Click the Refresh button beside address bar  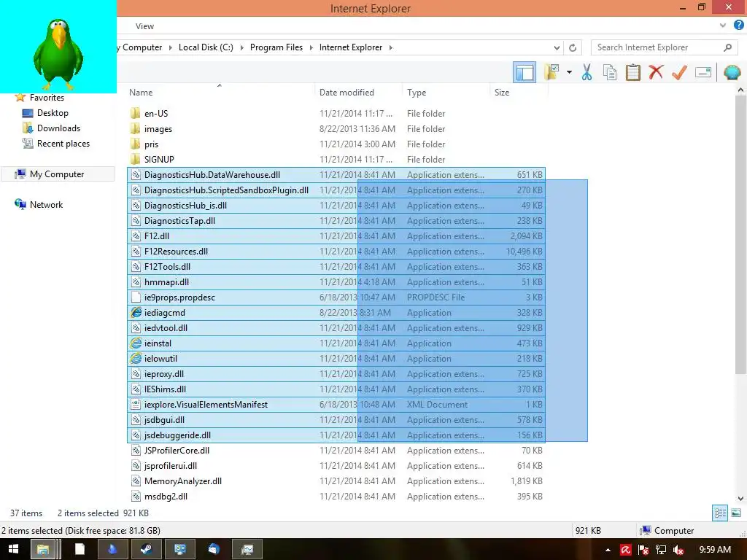[x=573, y=47]
